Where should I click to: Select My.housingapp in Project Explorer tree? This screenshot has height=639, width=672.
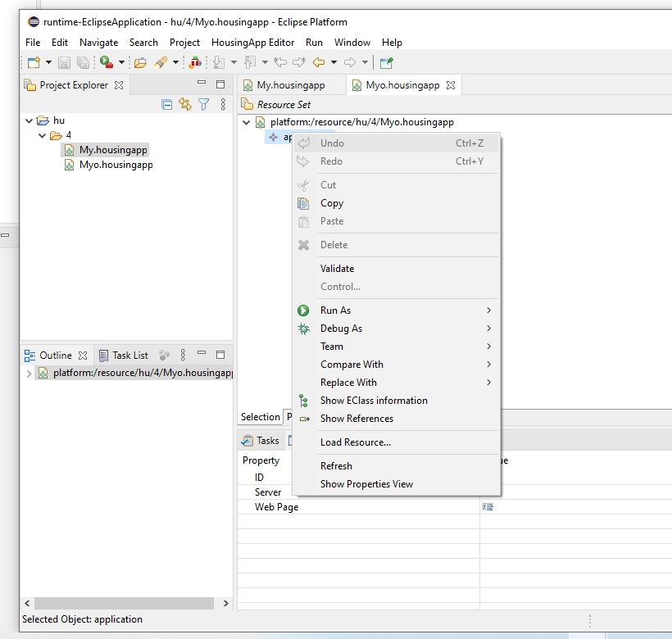point(113,150)
